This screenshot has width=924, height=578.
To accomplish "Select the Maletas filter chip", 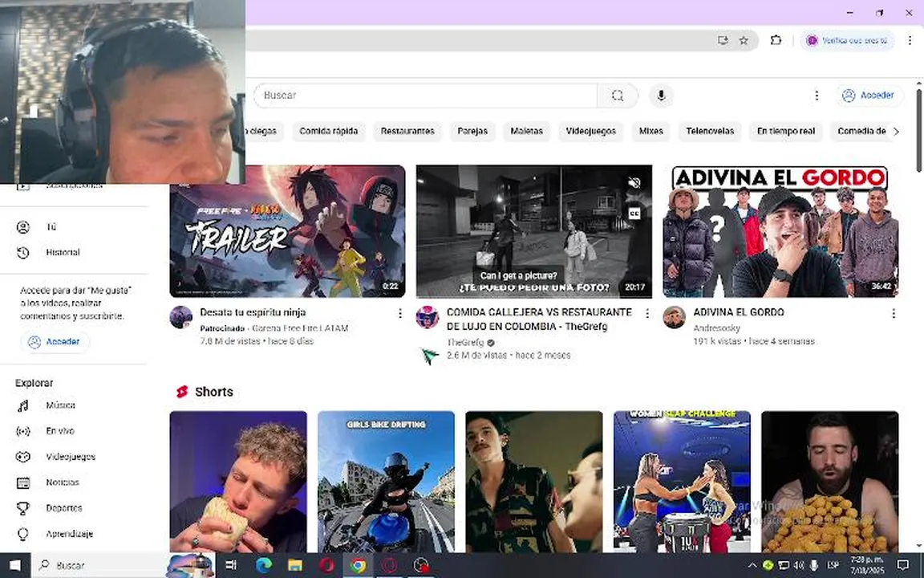I will [x=526, y=131].
